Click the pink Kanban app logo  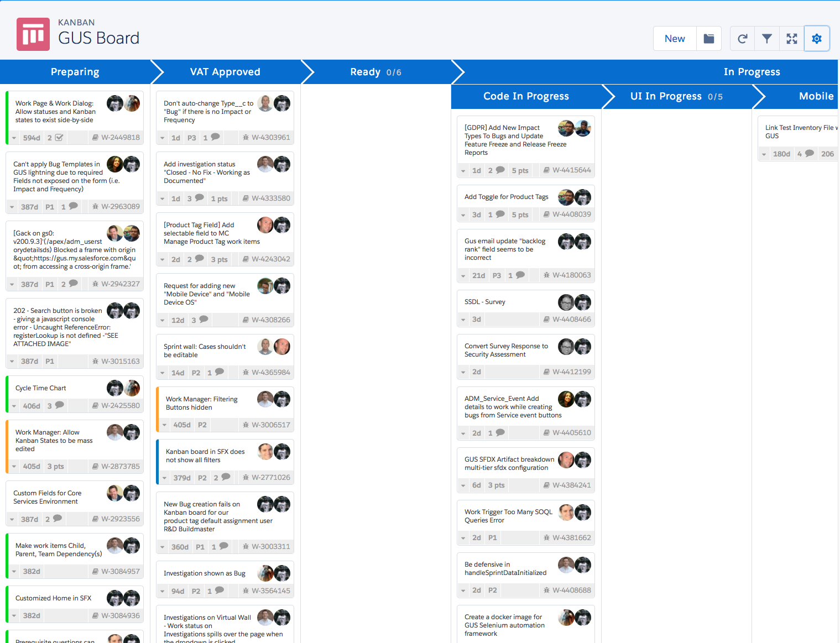coord(33,34)
